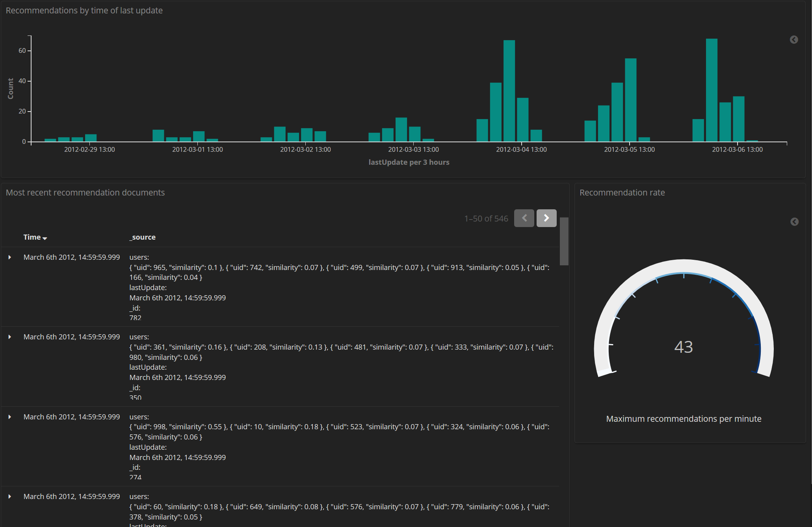
Task: Click 'Recommendations by time of last update' title
Action: pyautogui.click(x=84, y=11)
